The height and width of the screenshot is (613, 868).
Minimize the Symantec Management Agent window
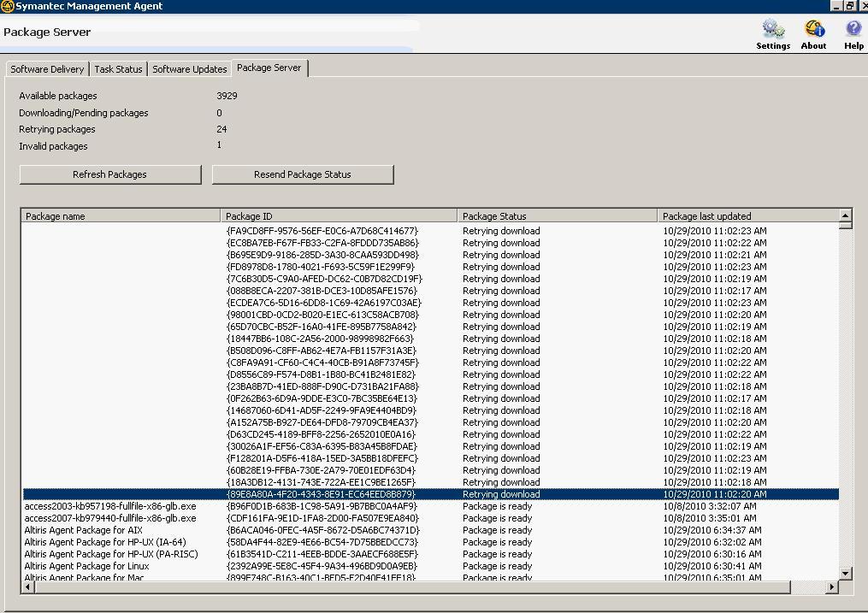836,6
